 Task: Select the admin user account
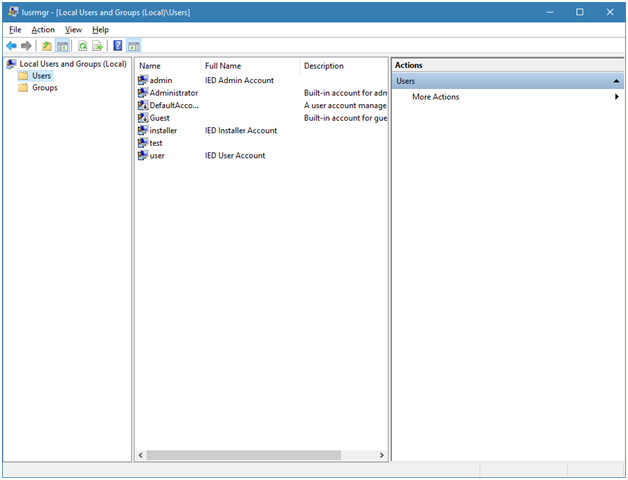pos(161,81)
